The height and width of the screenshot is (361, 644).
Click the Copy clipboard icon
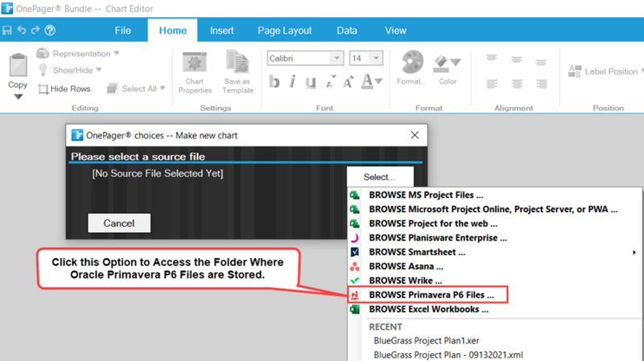click(18, 65)
